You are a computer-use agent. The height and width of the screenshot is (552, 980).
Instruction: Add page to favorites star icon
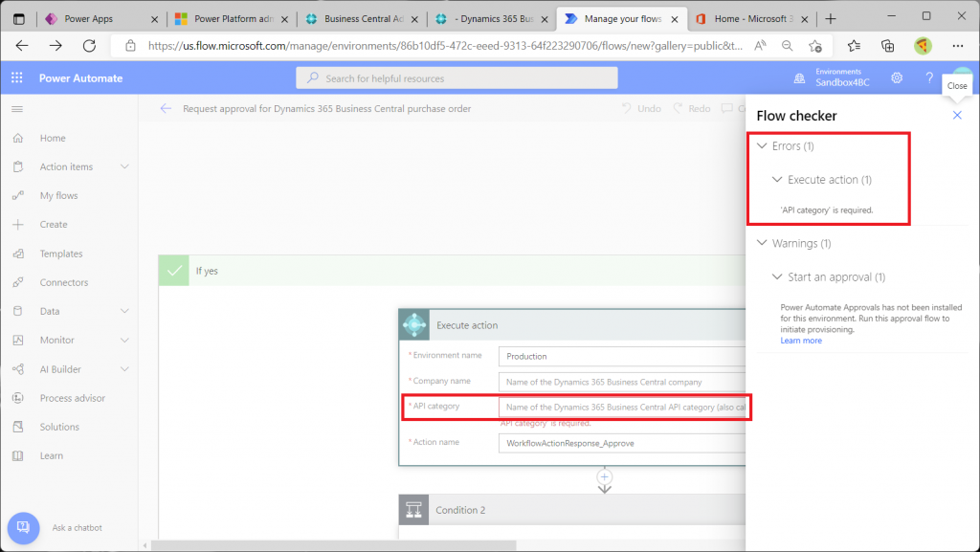point(815,46)
